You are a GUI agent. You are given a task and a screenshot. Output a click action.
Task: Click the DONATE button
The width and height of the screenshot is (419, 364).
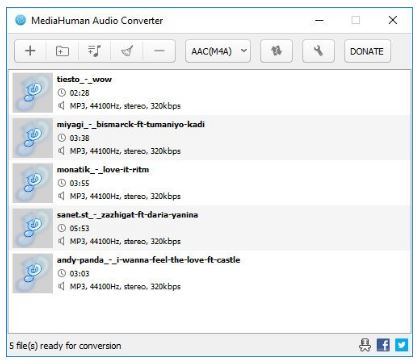(x=367, y=51)
